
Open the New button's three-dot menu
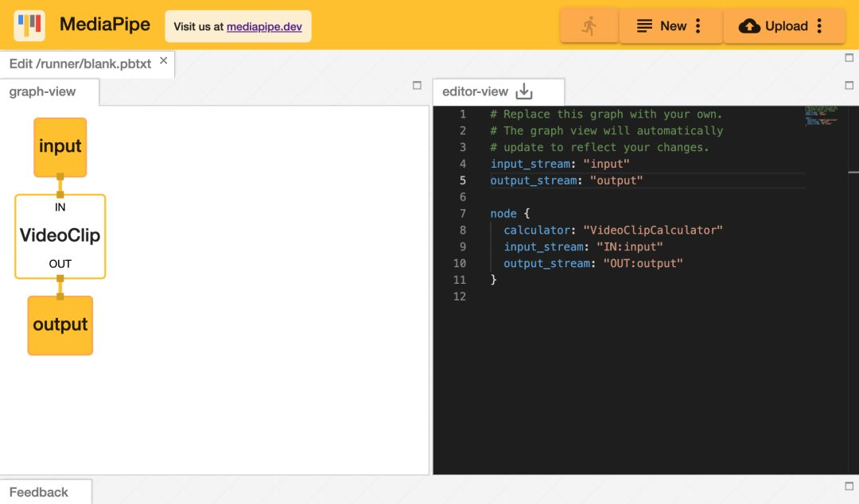coord(698,25)
